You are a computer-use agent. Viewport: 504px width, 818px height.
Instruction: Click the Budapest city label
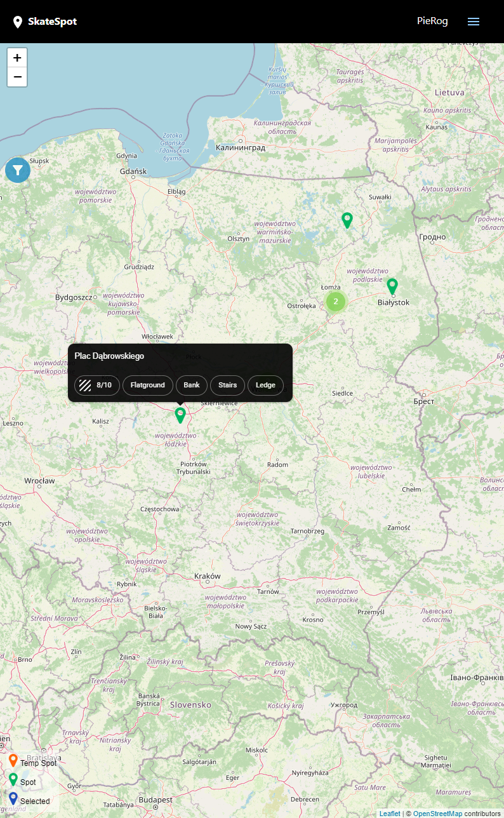[x=156, y=800]
